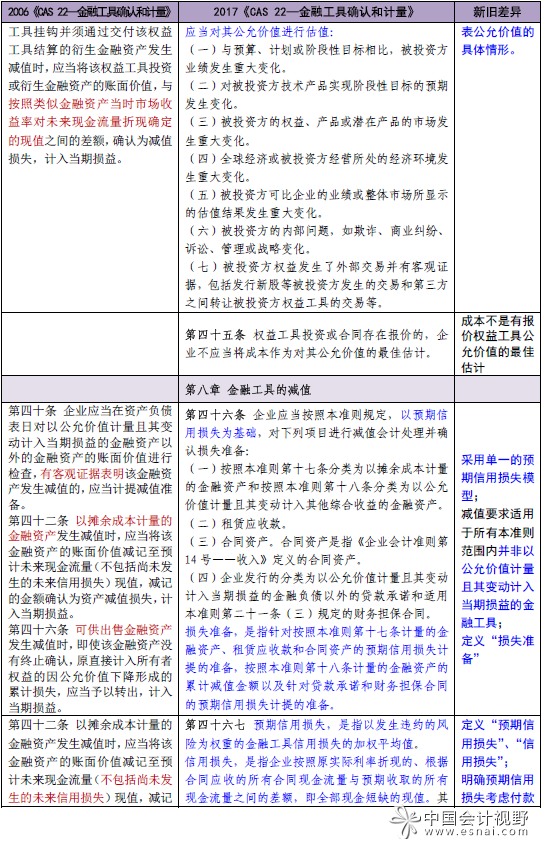Click the blue sentence "信用损失,是指企业按照原实际利率"
Image resolution: width=542 pixels, height=844 pixels.
click(x=316, y=779)
